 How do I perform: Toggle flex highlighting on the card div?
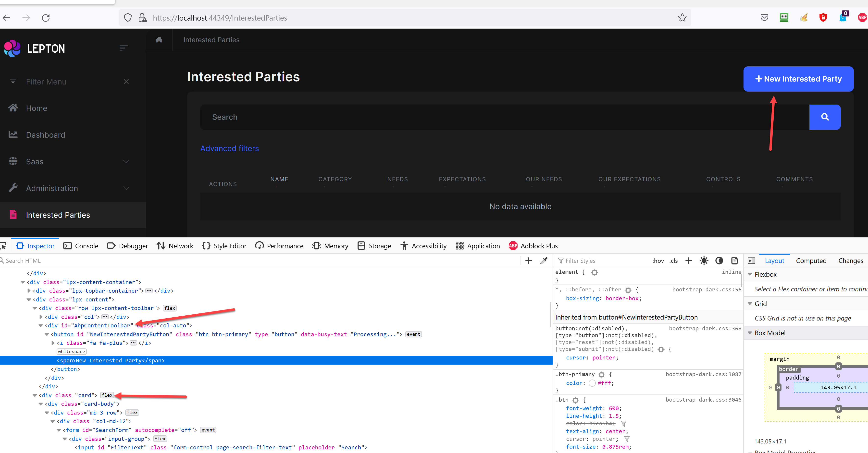107,395
